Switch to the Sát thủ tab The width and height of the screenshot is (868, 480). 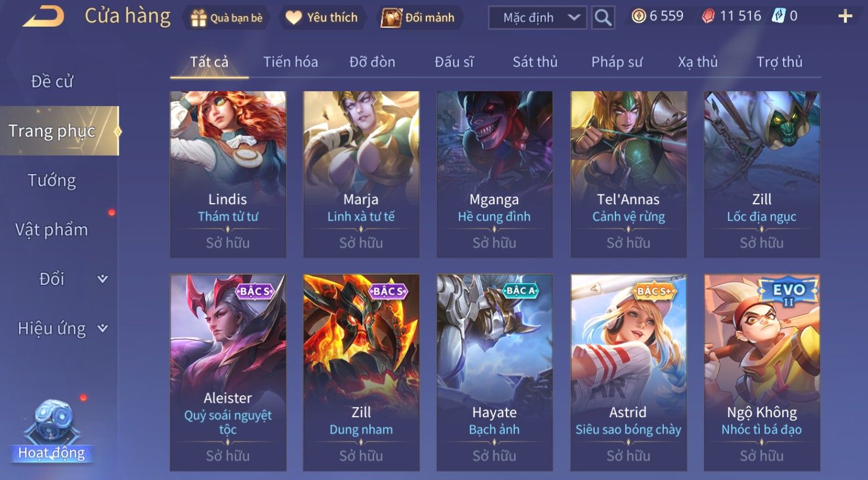click(x=535, y=62)
